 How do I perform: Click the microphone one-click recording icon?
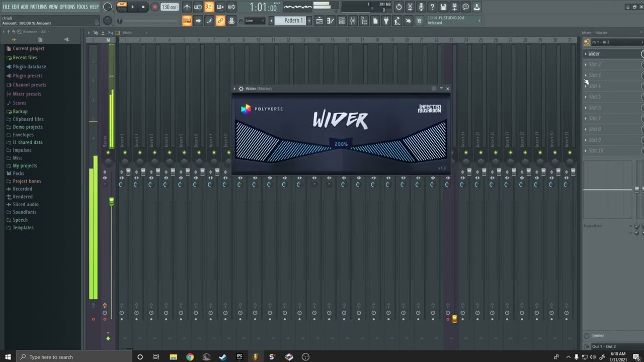tap(421, 7)
